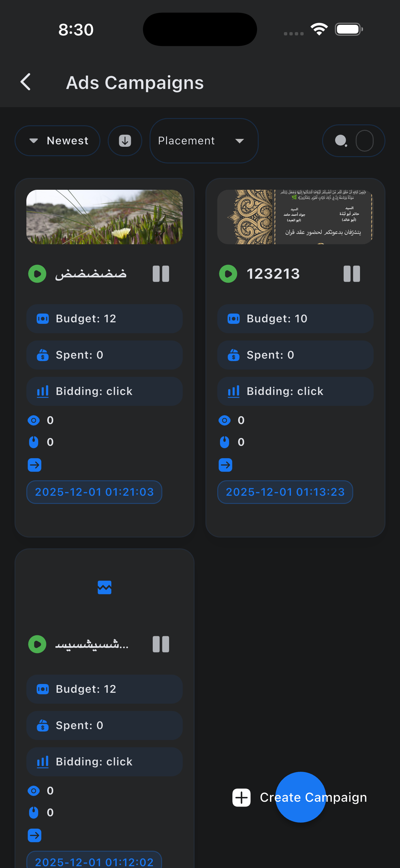Pause the ضضضضض campaign

161,274
